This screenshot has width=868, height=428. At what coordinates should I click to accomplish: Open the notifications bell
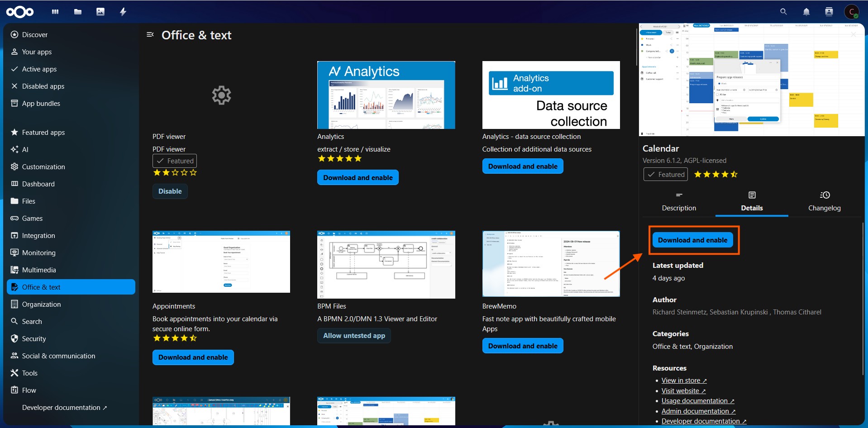806,12
